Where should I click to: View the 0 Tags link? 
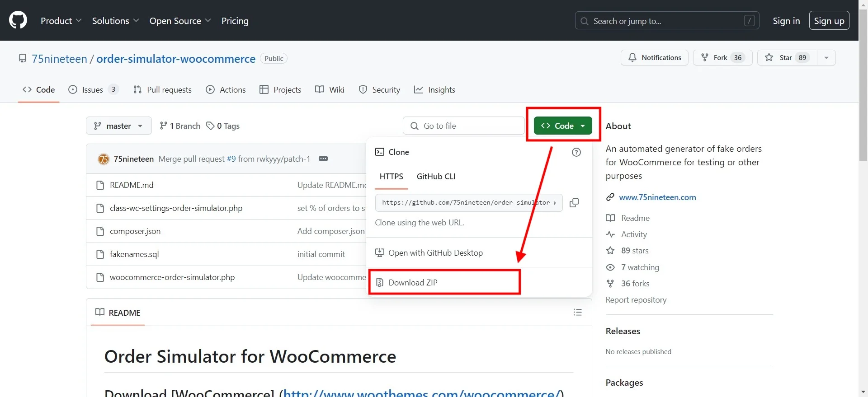pyautogui.click(x=223, y=126)
